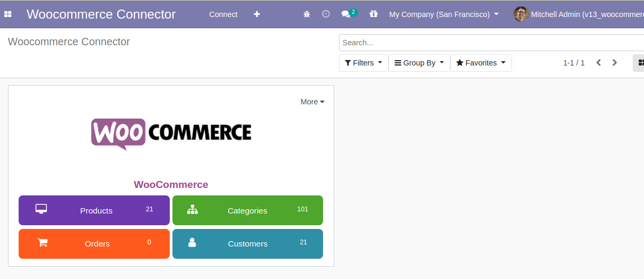
Task: Open the My Company (San Francisco) selector
Action: tap(444, 14)
